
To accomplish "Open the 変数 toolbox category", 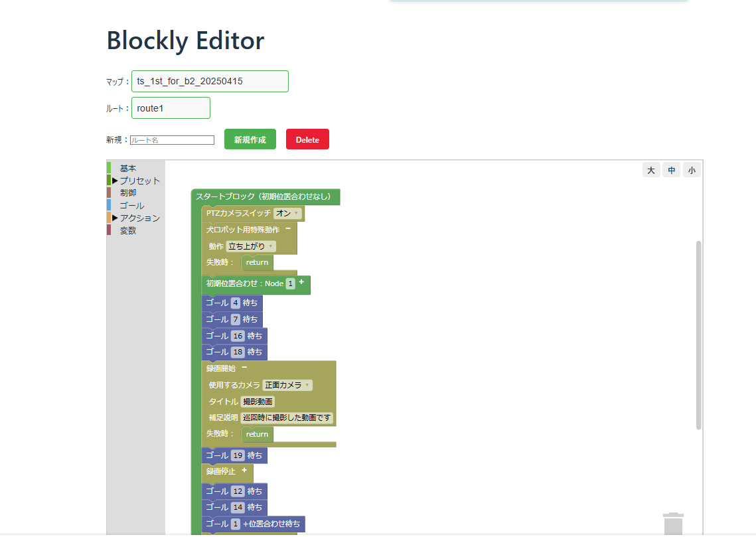I will tap(128, 230).
